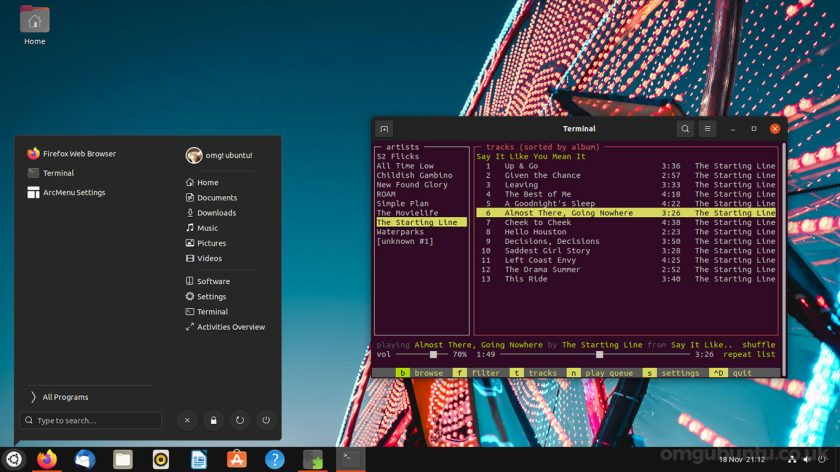Image resolution: width=840 pixels, height=472 pixels.
Task: Click the tracks shortcut in Terminal footer
Action: coord(533,373)
